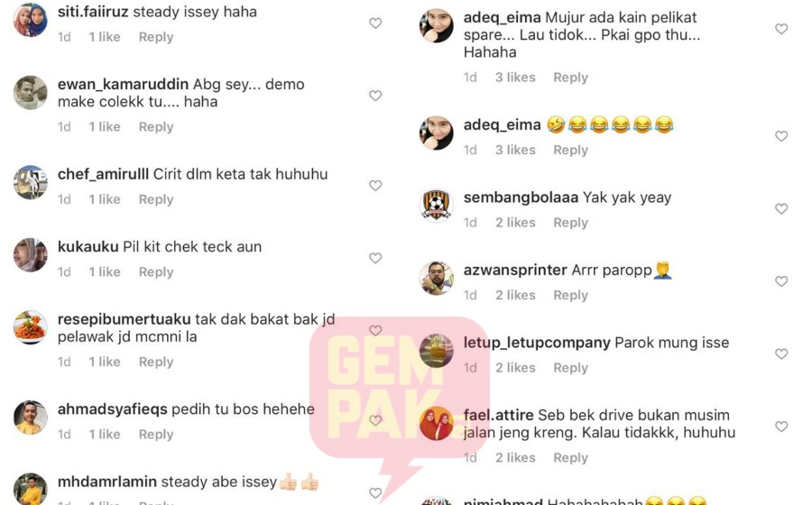
Task: Like chef_amirulll's comment using heart icon
Action: coord(375,186)
